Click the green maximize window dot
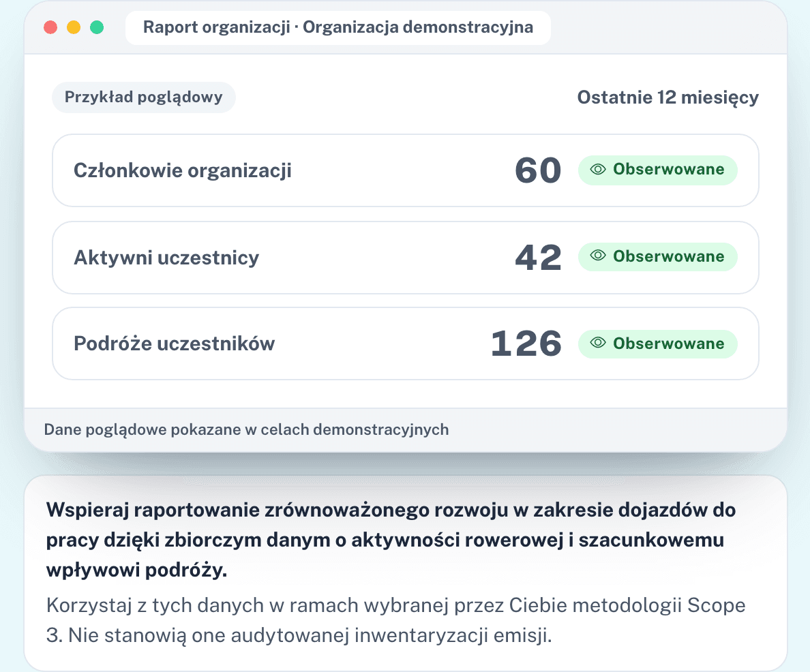 click(97, 27)
